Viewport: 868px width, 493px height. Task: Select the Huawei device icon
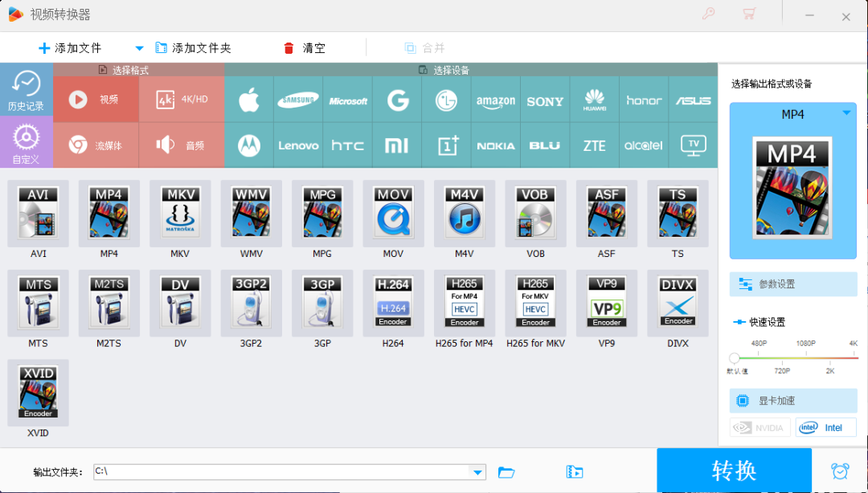pos(595,100)
